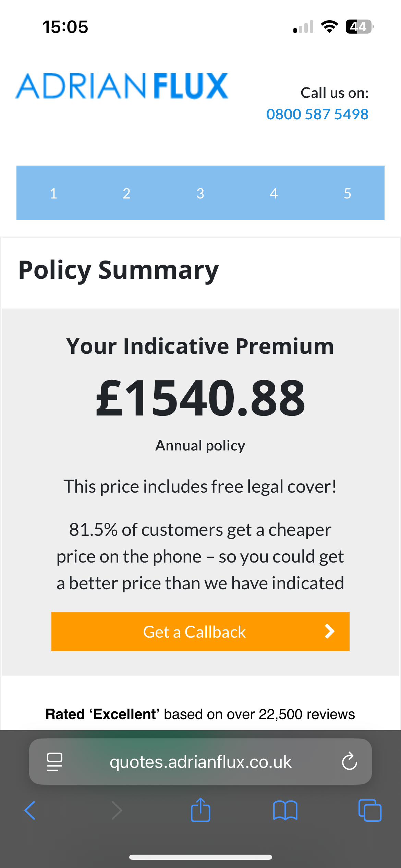This screenshot has height=868, width=401.
Task: Select step 5 in the progress bar
Action: tap(348, 193)
